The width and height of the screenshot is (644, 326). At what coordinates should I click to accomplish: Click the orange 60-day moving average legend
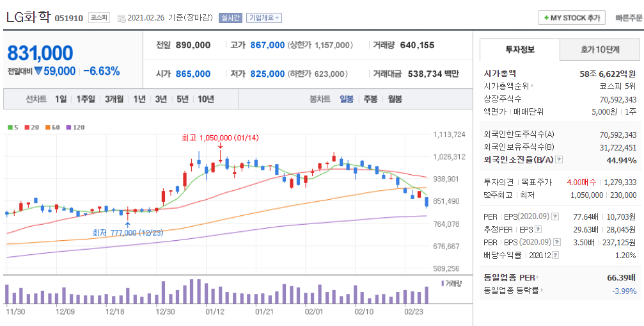(x=52, y=127)
